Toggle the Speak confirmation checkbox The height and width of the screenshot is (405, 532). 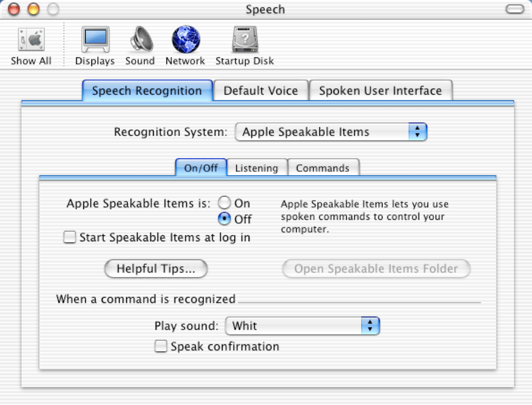point(161,346)
